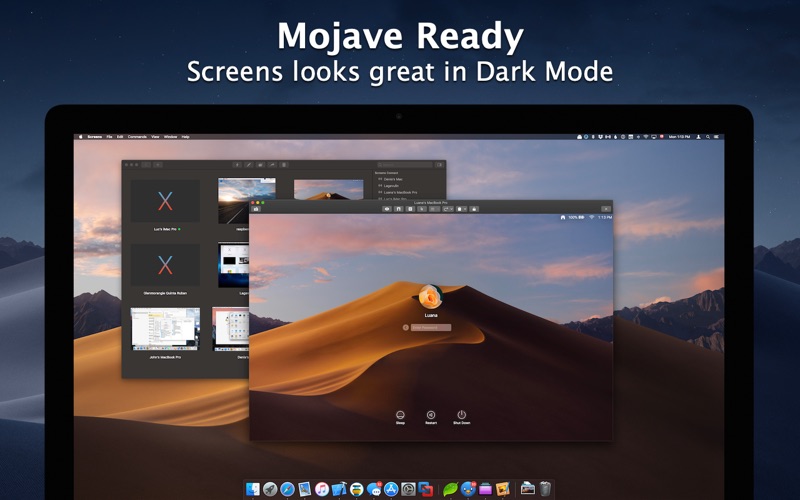Open the App Store from the Dock
The image size is (800, 500).
click(x=391, y=489)
